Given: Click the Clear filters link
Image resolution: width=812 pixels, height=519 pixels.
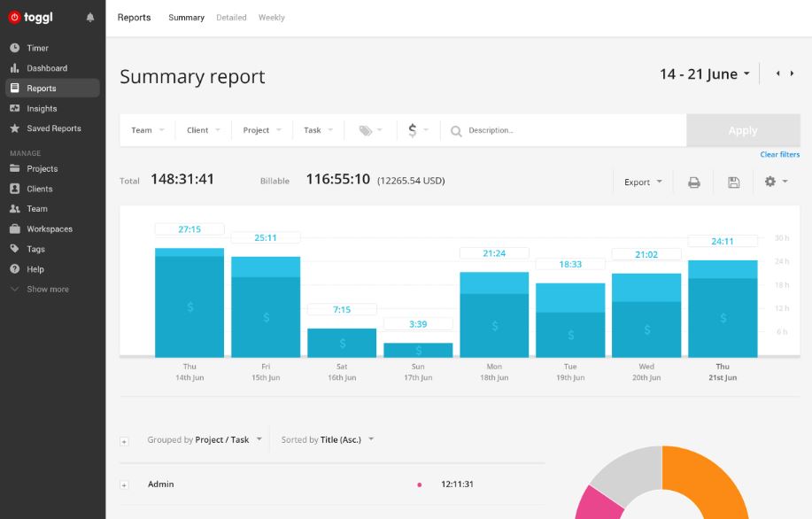Looking at the screenshot, I should click(779, 155).
